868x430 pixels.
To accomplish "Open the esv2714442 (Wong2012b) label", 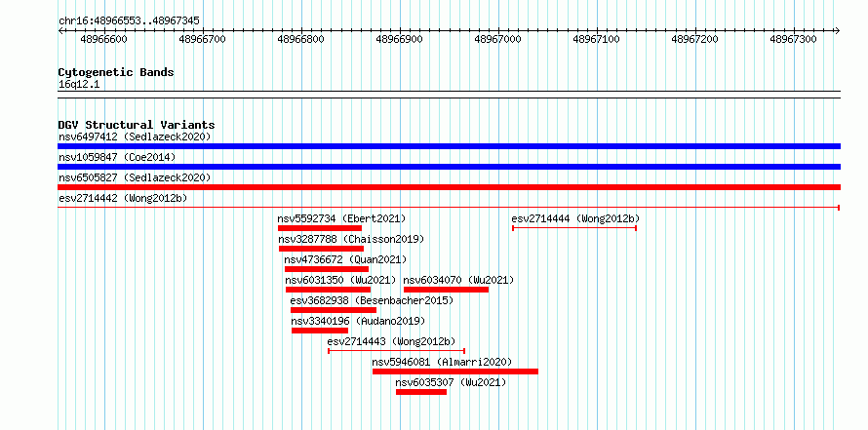I will 123,198.
